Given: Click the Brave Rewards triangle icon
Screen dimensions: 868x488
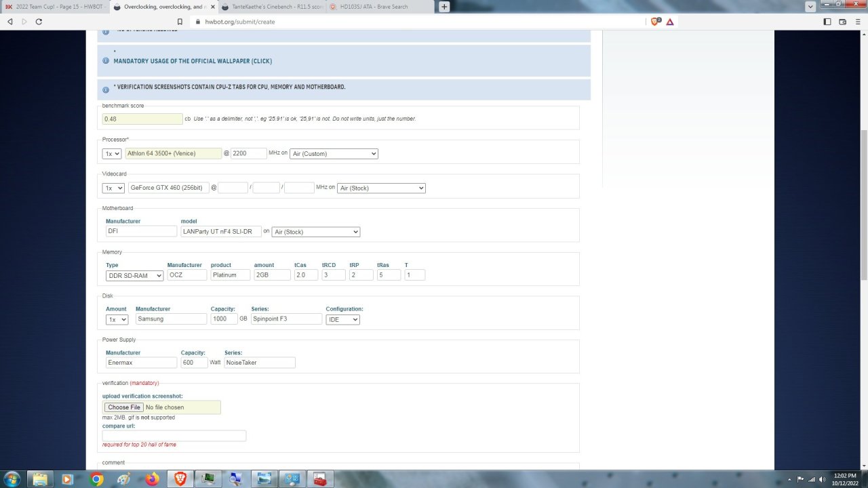Looking at the screenshot, I should [x=670, y=22].
